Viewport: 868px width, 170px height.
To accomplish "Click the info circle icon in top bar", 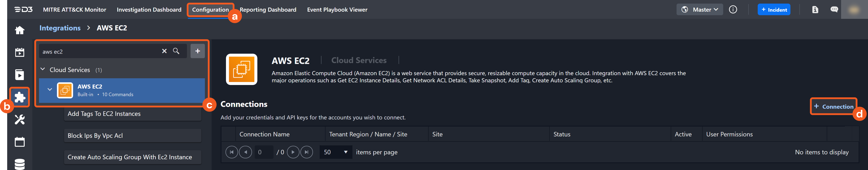I will [x=733, y=9].
